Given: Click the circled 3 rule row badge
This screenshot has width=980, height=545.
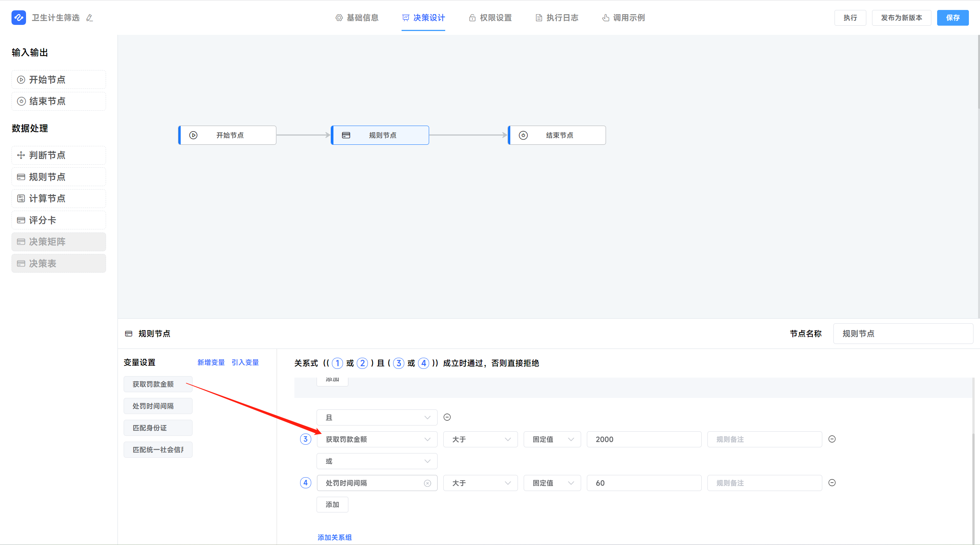Looking at the screenshot, I should pyautogui.click(x=305, y=439).
